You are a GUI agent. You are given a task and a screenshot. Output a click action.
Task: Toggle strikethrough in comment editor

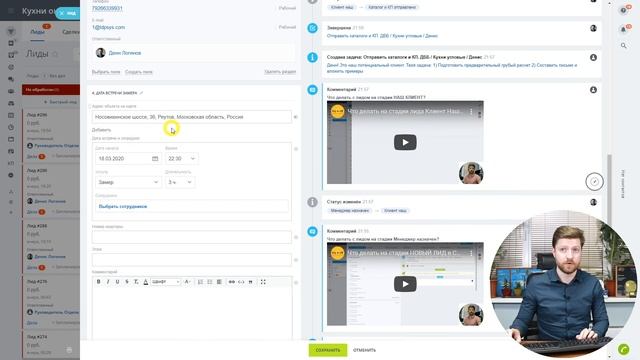[127, 282]
